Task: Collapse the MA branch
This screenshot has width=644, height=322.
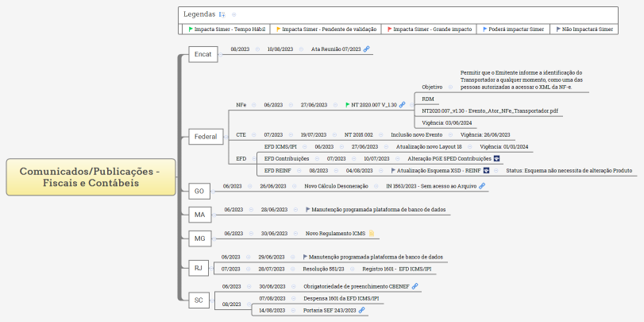Action: pyautogui.click(x=214, y=215)
